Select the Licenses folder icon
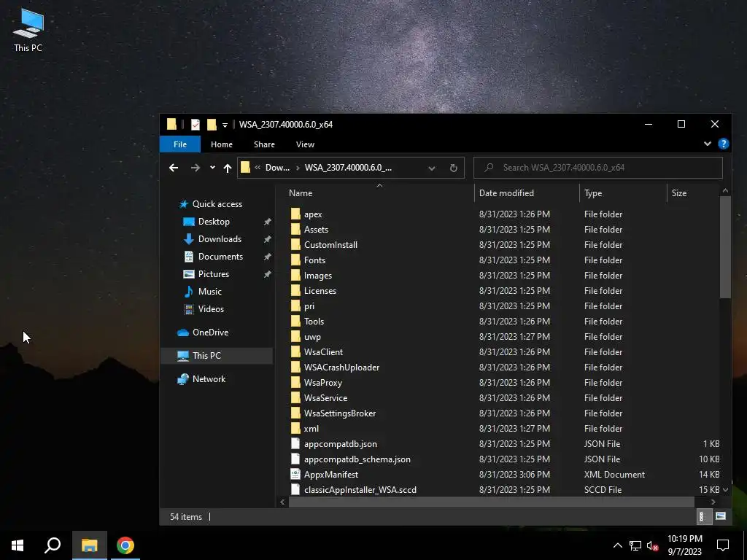This screenshot has height=560, width=747. click(295, 290)
